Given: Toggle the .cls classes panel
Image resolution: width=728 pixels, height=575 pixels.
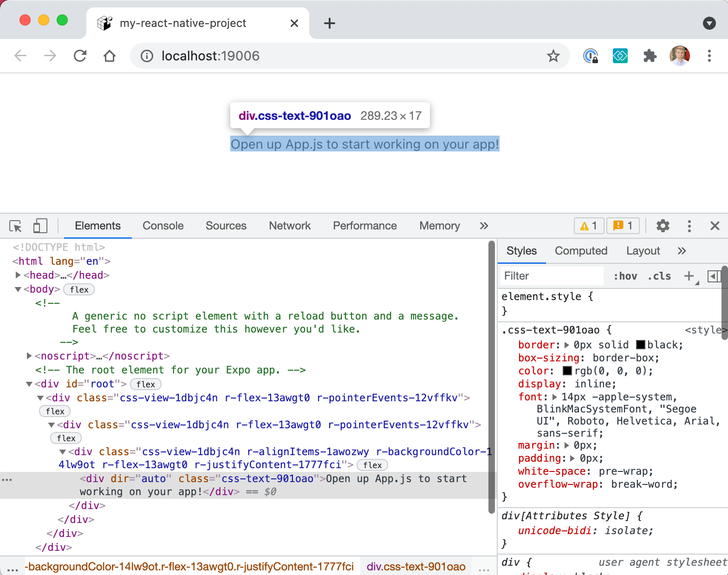Looking at the screenshot, I should (659, 276).
